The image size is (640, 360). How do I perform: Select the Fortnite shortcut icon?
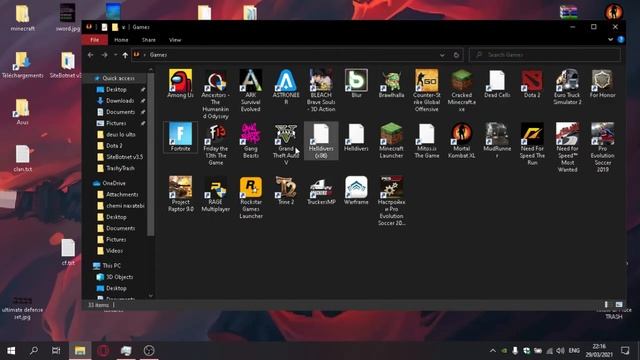click(x=180, y=137)
